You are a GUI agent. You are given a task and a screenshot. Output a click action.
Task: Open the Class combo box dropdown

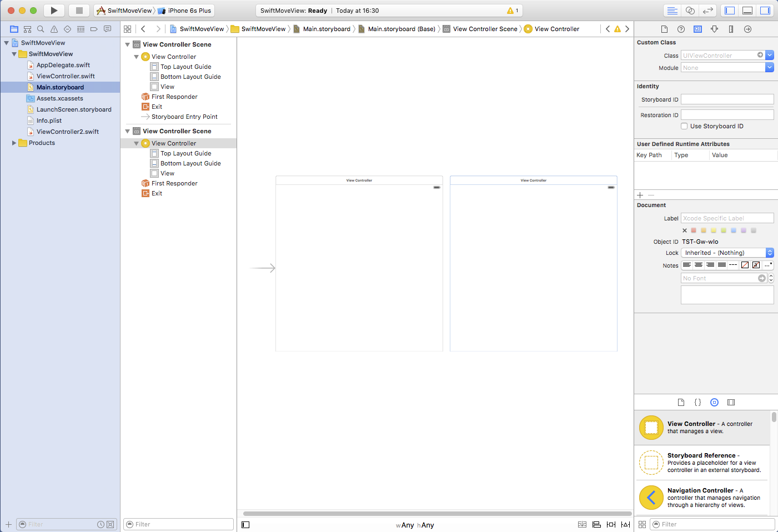(x=769, y=55)
